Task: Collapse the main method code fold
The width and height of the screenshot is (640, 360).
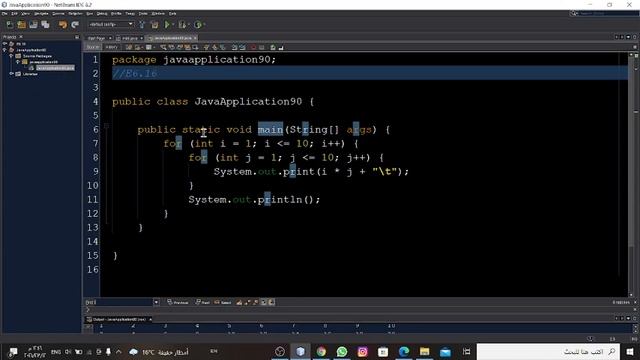Action: 107,126
